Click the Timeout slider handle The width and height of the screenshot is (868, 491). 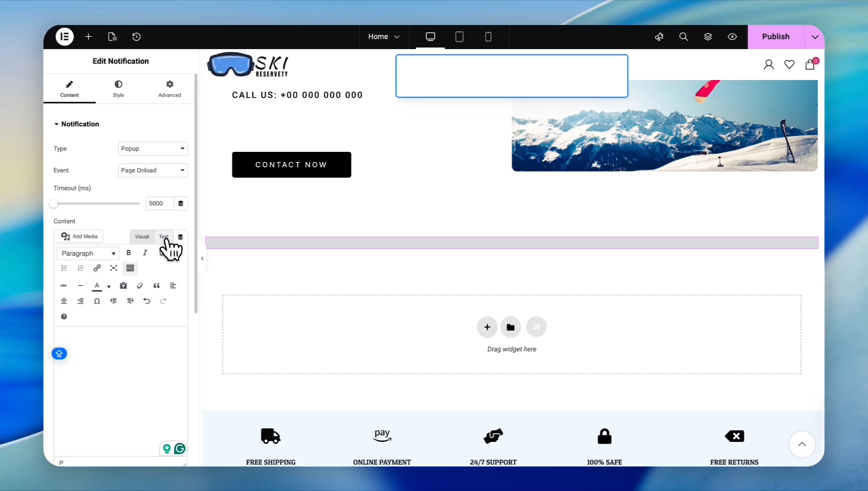(x=54, y=204)
